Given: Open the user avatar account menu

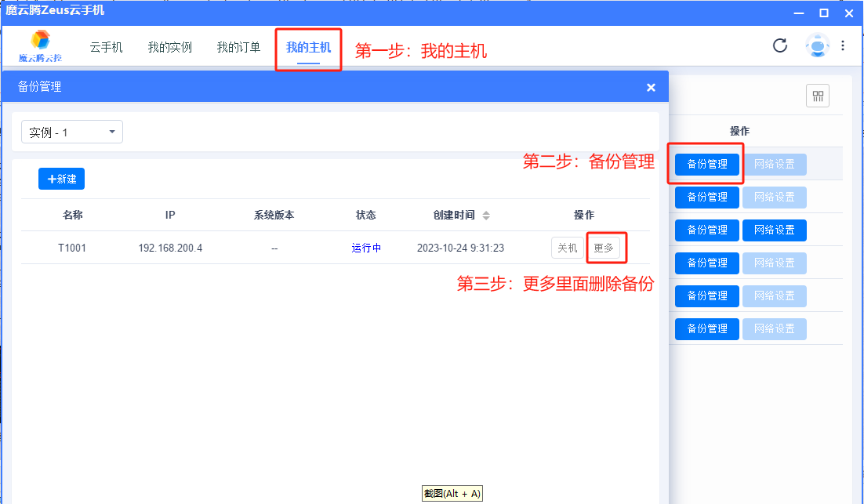Looking at the screenshot, I should [817, 45].
